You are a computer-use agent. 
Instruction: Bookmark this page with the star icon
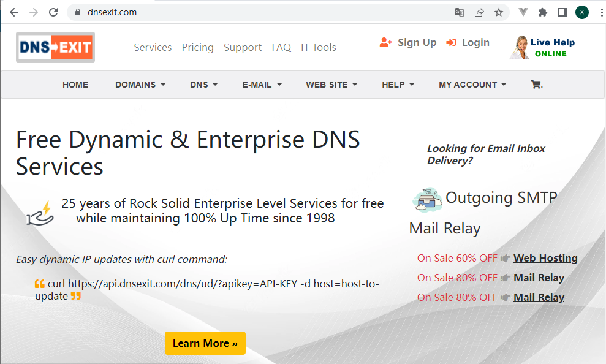[x=499, y=12]
